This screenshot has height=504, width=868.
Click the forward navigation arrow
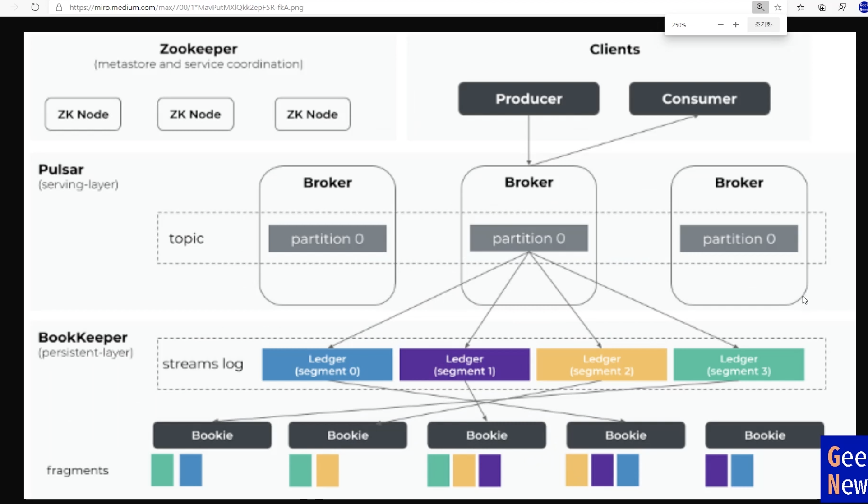coord(14,7)
